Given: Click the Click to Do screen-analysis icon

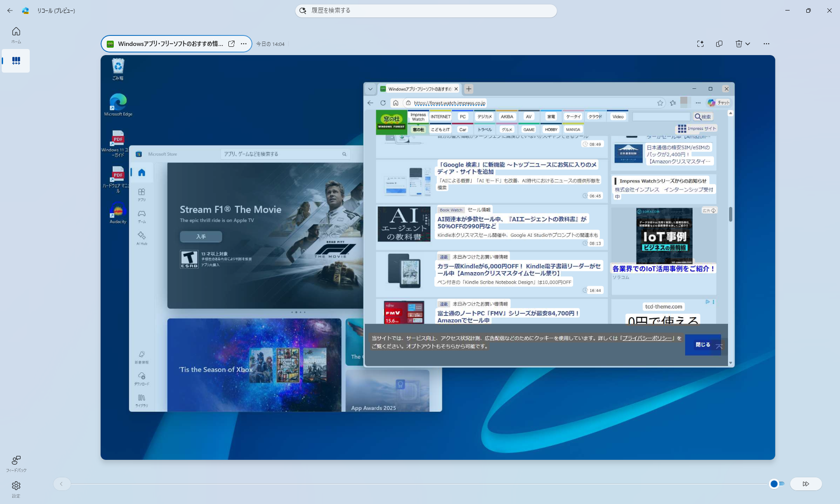Looking at the screenshot, I should coord(700,44).
